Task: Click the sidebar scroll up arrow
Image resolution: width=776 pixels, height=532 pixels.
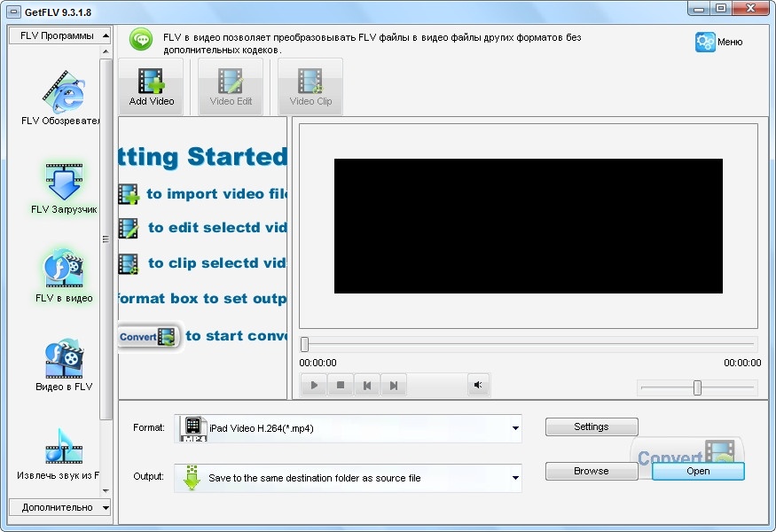Action: point(106,51)
